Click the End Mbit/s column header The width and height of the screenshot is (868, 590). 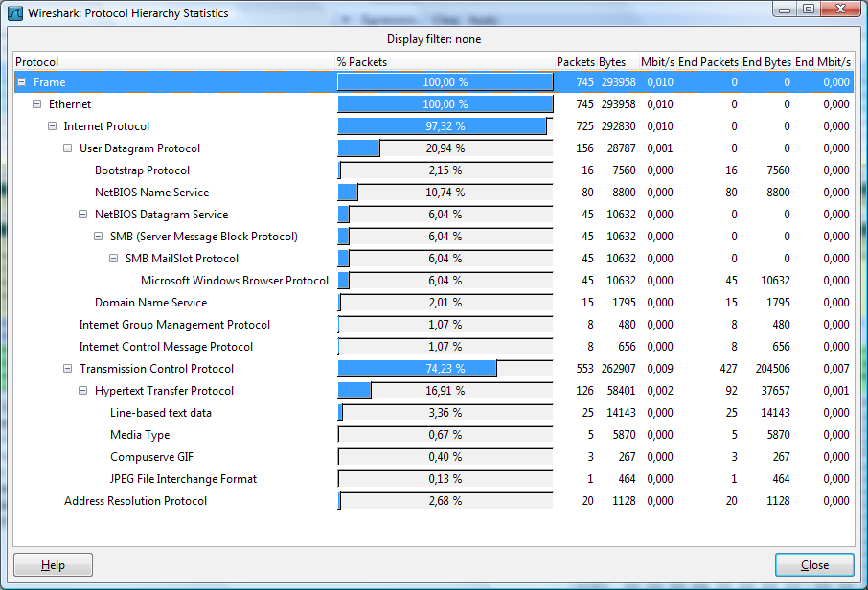[x=823, y=62]
